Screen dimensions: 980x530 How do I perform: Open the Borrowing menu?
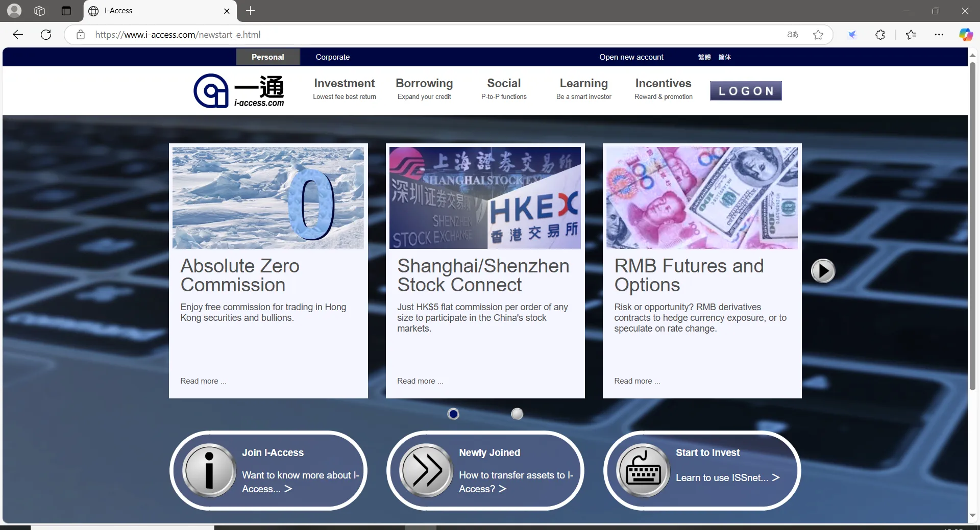click(424, 89)
